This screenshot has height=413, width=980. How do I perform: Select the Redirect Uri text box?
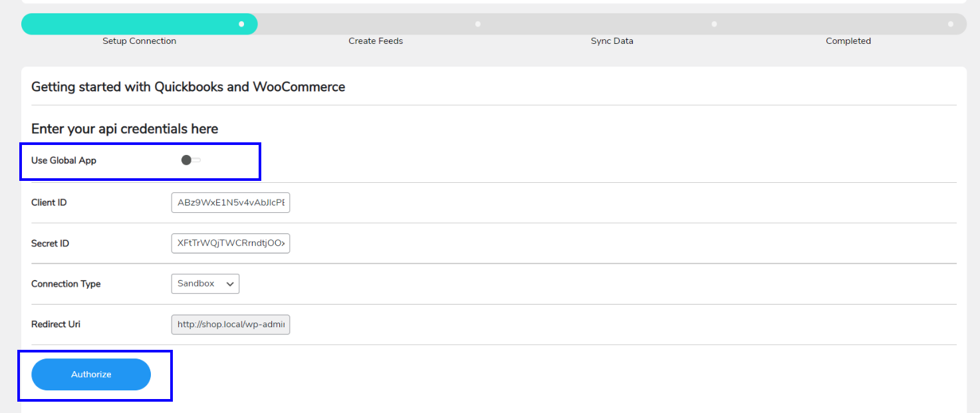click(230, 325)
